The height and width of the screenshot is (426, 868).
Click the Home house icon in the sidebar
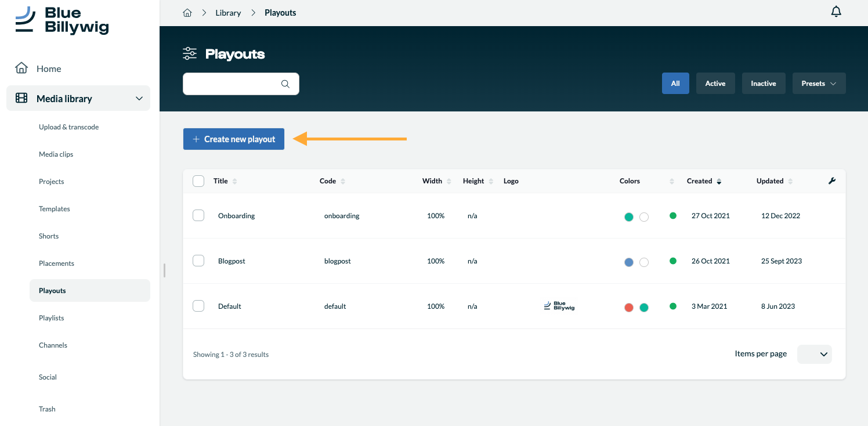click(x=21, y=68)
